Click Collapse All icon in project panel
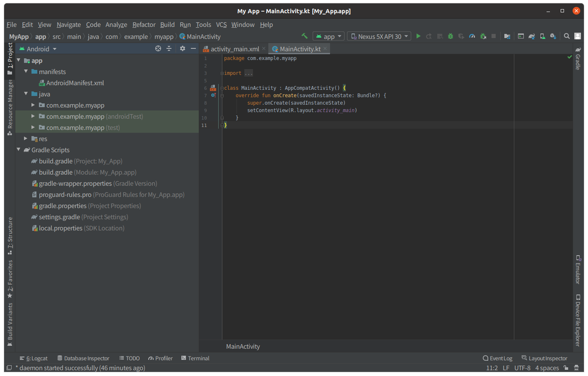Image resolution: width=588 pixels, height=376 pixels. tap(169, 49)
